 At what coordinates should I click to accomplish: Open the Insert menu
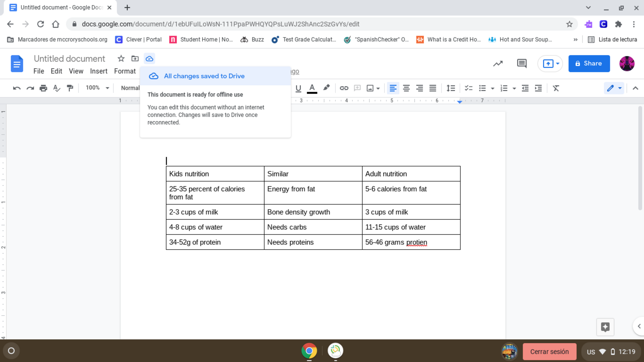(98, 71)
